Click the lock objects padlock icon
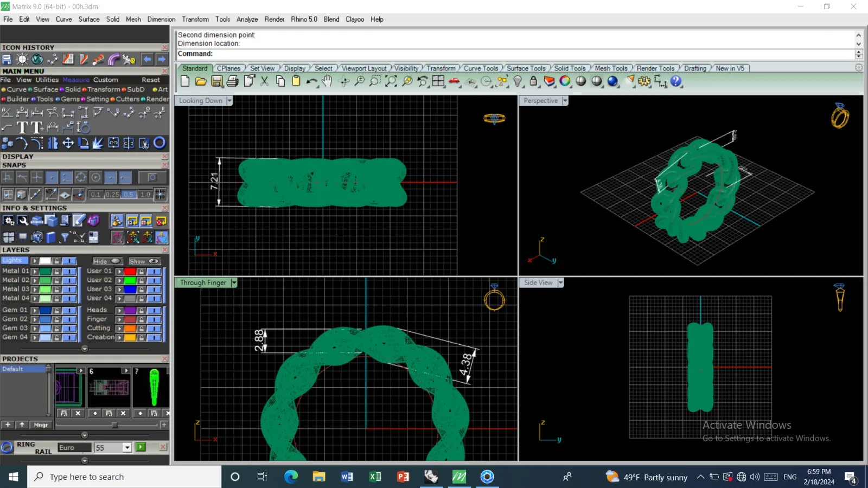Screen dimensions: 868x488 (533, 81)
